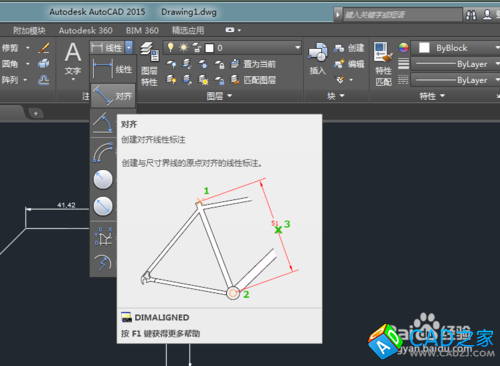Click the erase tool icon
Image resolution: width=500 pixels, height=366 pixels.
(44, 48)
